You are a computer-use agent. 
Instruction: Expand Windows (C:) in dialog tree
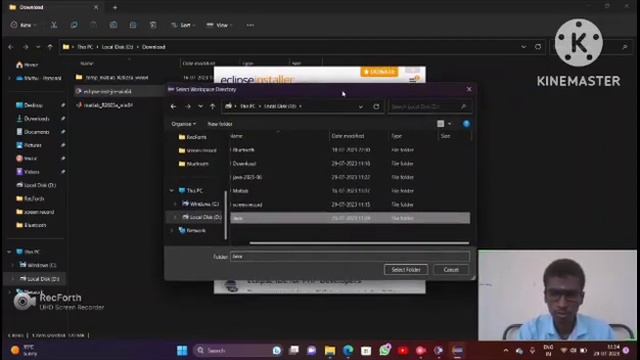click(x=176, y=204)
